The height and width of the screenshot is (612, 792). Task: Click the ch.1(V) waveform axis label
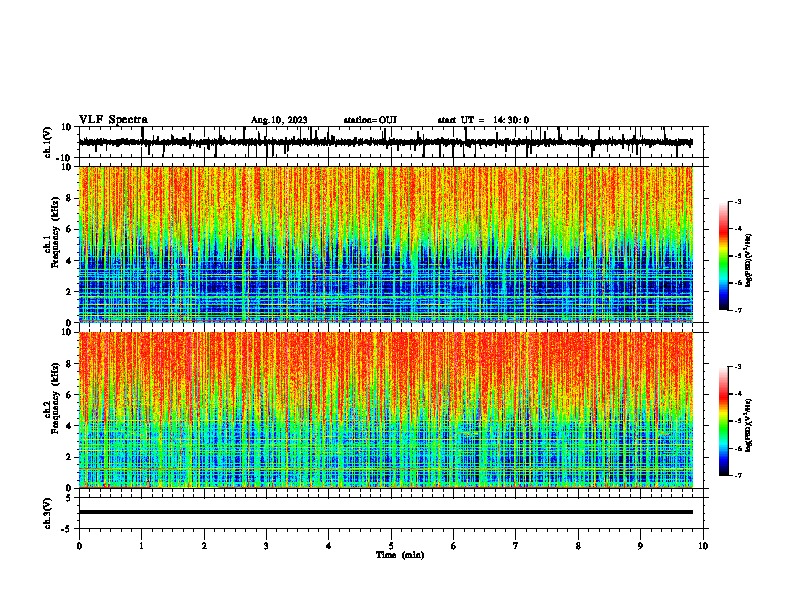click(48, 142)
